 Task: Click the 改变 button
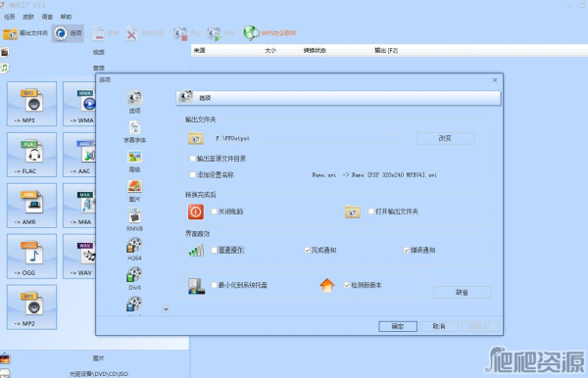pyautogui.click(x=445, y=138)
